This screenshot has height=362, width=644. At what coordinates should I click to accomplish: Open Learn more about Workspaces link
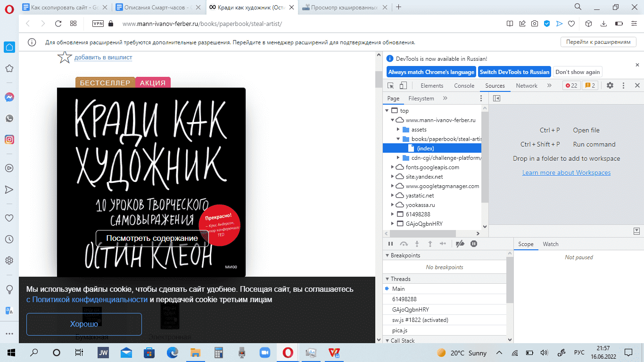[x=566, y=173]
